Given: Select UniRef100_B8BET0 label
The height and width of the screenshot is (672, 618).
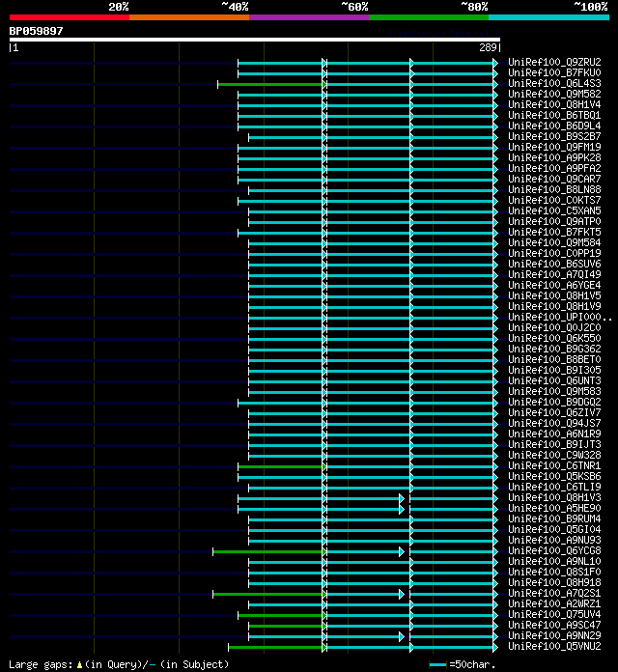Looking at the screenshot, I should tap(554, 359).
